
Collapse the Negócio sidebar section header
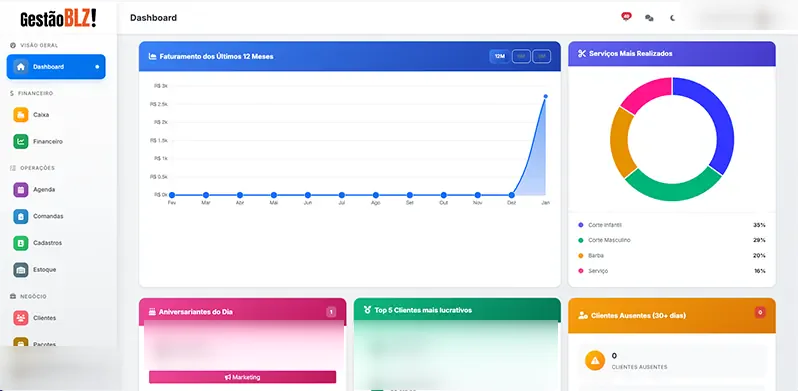28,296
